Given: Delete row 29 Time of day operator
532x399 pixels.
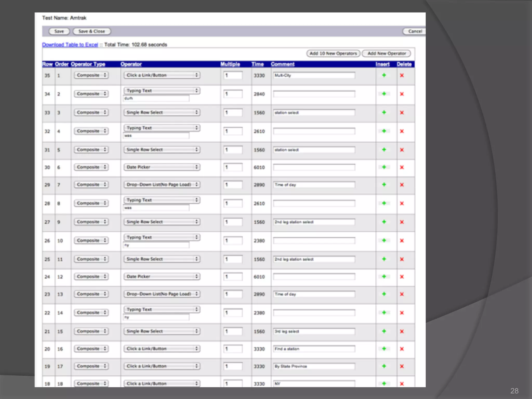Looking at the screenshot, I should click(x=402, y=185).
